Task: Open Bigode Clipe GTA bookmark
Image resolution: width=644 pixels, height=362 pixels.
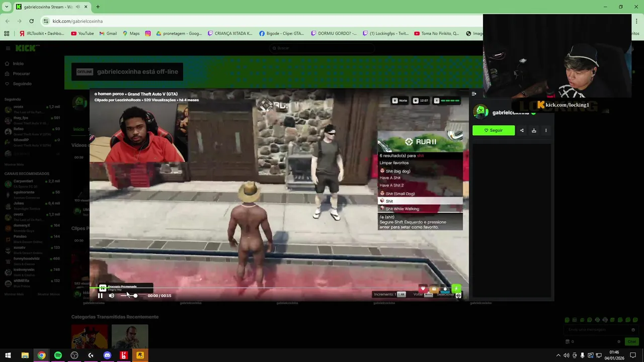Action: pos(282,34)
